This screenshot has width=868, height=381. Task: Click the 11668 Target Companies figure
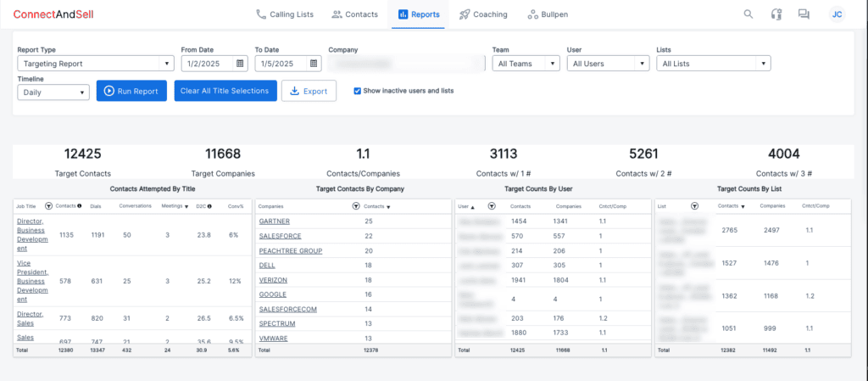pyautogui.click(x=223, y=154)
